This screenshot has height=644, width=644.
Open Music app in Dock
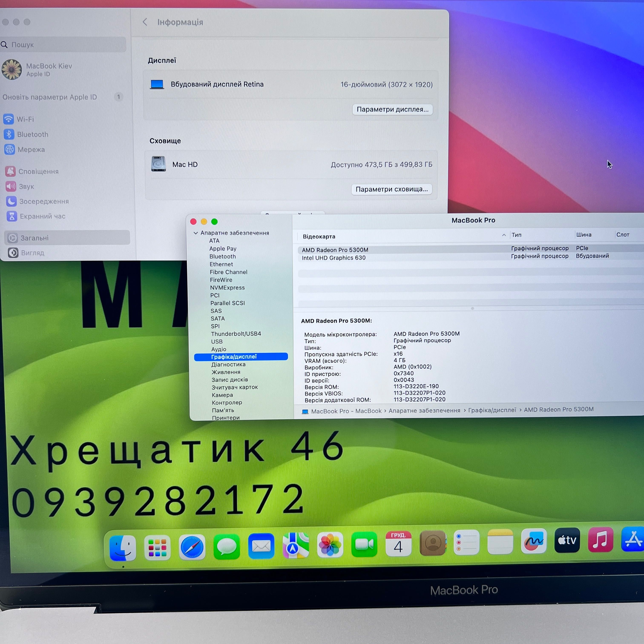pyautogui.click(x=601, y=540)
